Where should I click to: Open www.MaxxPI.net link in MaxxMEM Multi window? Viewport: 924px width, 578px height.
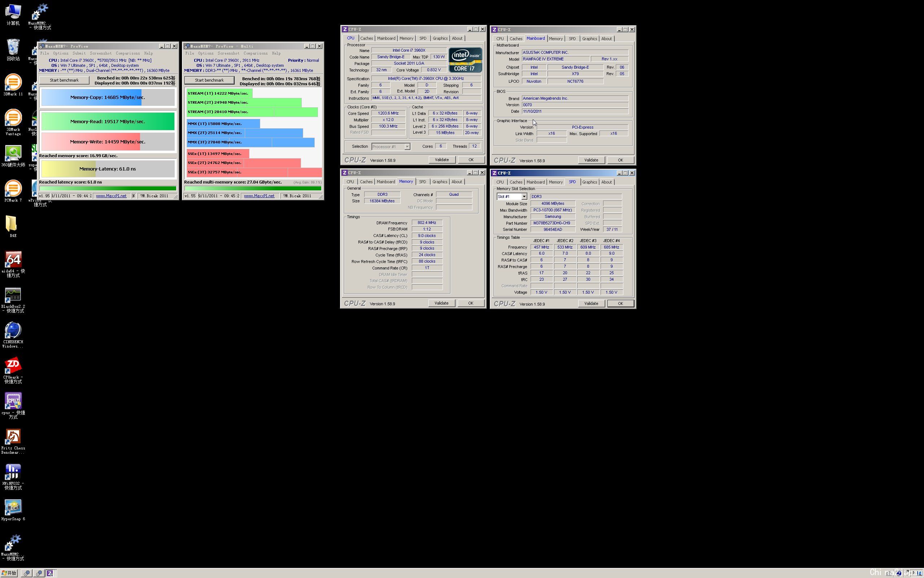pyautogui.click(x=259, y=196)
